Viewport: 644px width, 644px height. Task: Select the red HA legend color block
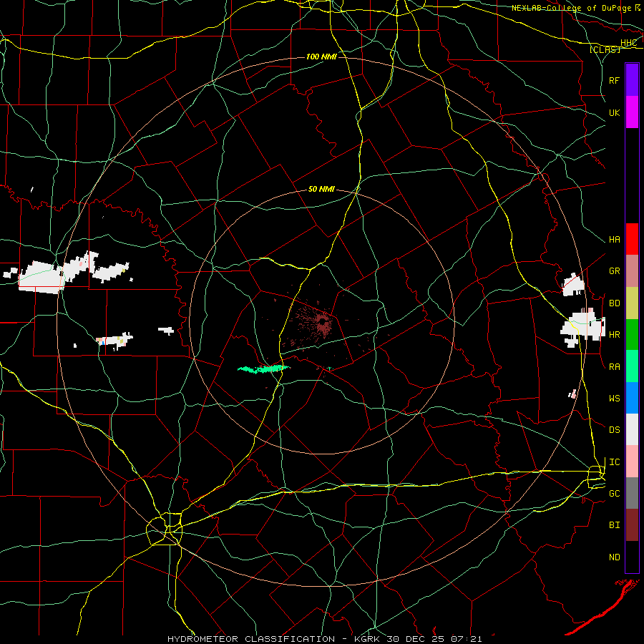(632, 239)
